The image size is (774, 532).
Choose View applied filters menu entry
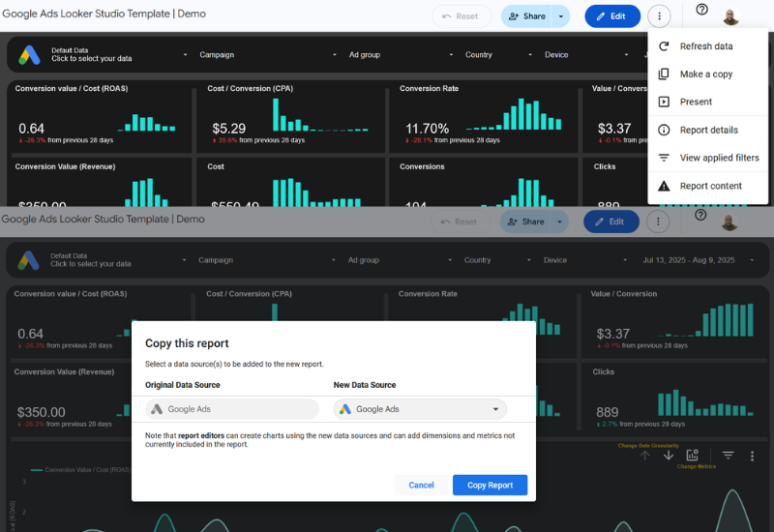tap(707, 158)
